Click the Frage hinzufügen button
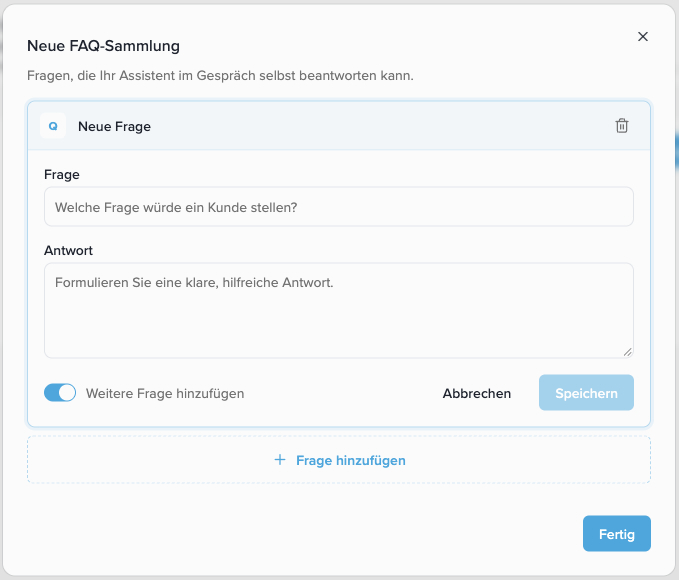 tap(339, 460)
